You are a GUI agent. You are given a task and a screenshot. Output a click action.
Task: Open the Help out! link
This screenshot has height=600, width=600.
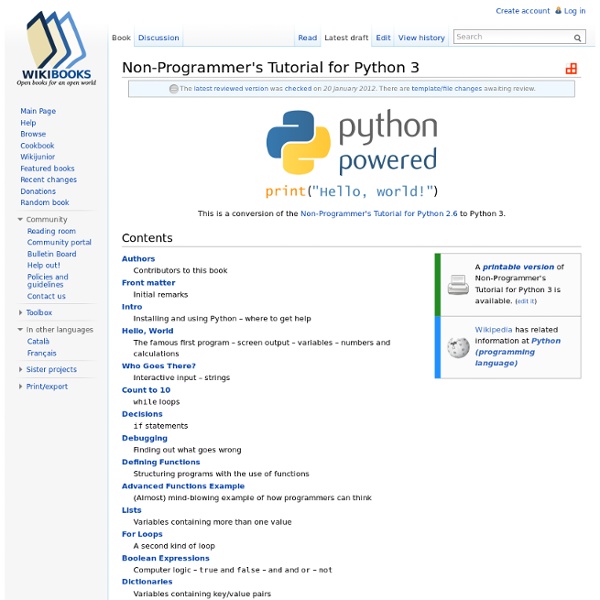pos(44,265)
